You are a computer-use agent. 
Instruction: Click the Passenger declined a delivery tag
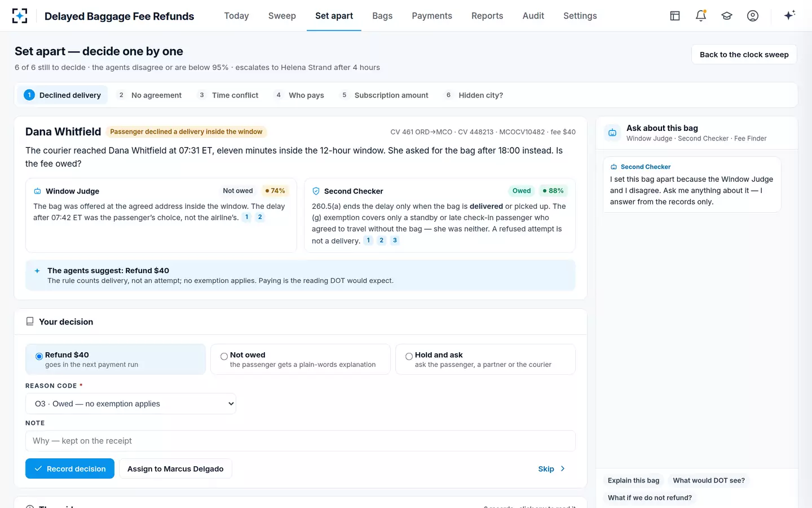click(x=186, y=132)
